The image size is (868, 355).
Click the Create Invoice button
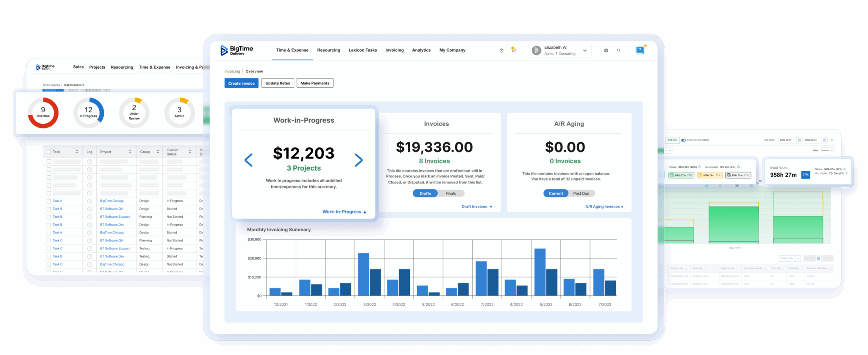pos(241,83)
